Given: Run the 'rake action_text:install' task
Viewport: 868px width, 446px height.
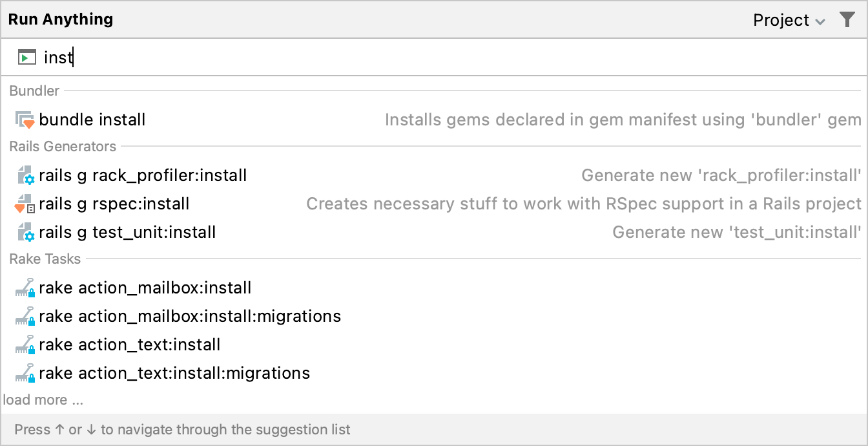Looking at the screenshot, I should coord(130,345).
